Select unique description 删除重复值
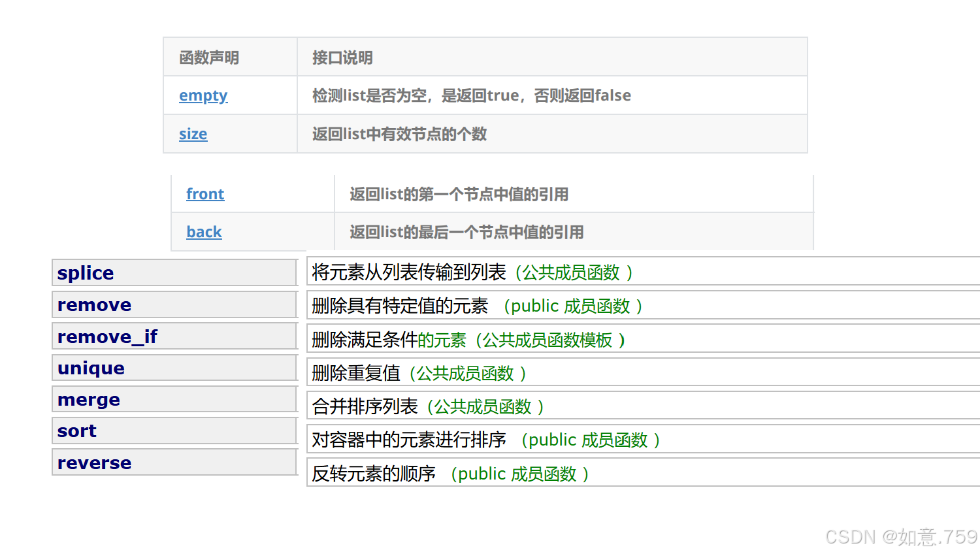Viewport: 980px width, 554px height. click(356, 373)
